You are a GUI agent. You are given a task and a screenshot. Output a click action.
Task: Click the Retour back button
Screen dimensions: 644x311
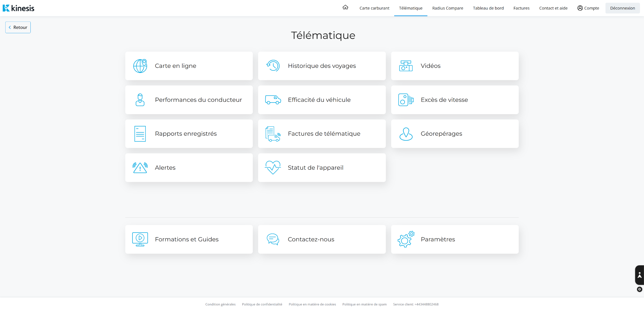click(x=18, y=27)
